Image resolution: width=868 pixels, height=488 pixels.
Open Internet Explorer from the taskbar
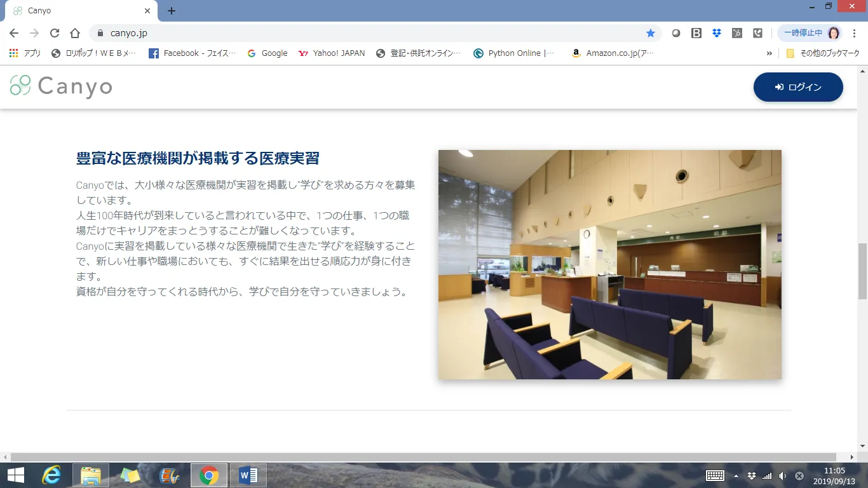click(x=51, y=475)
